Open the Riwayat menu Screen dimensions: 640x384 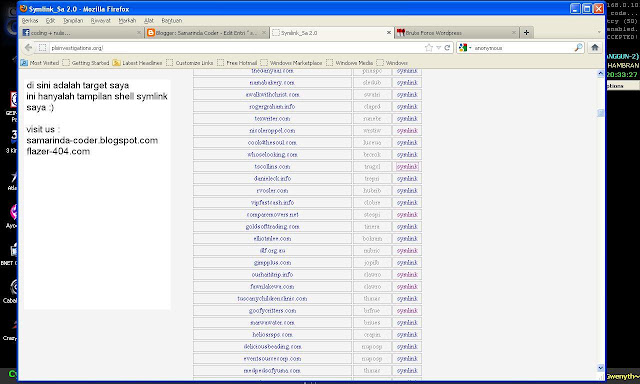(100, 20)
